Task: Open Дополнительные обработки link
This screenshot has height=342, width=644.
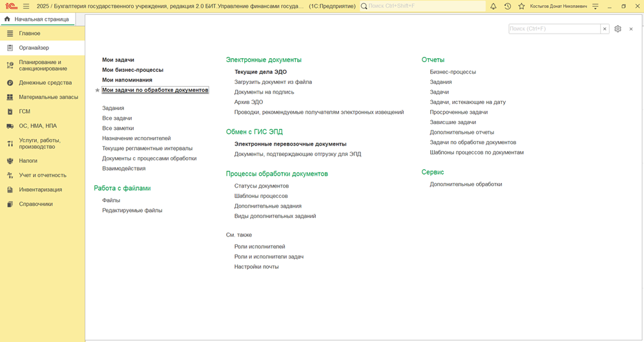Action: tap(466, 184)
